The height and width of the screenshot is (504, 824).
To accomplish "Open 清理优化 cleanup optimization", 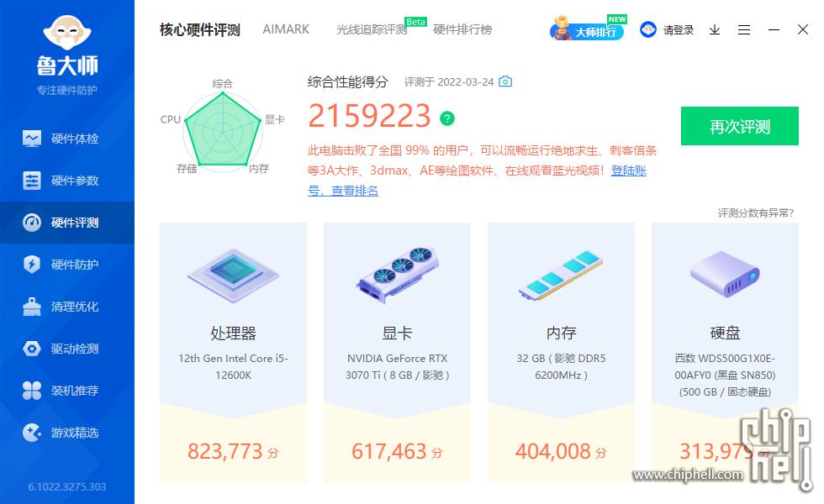I will (67, 307).
